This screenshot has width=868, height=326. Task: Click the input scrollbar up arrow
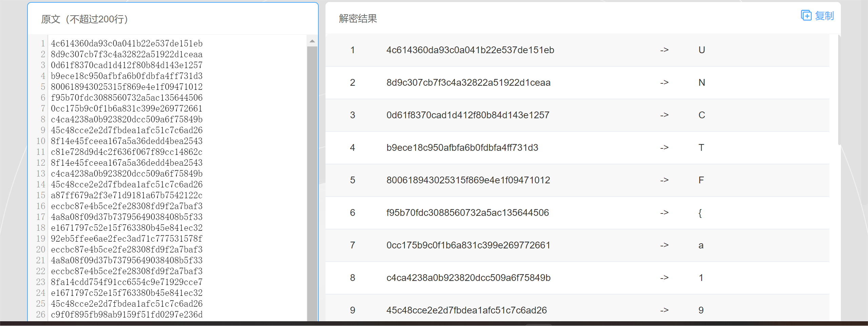click(312, 41)
